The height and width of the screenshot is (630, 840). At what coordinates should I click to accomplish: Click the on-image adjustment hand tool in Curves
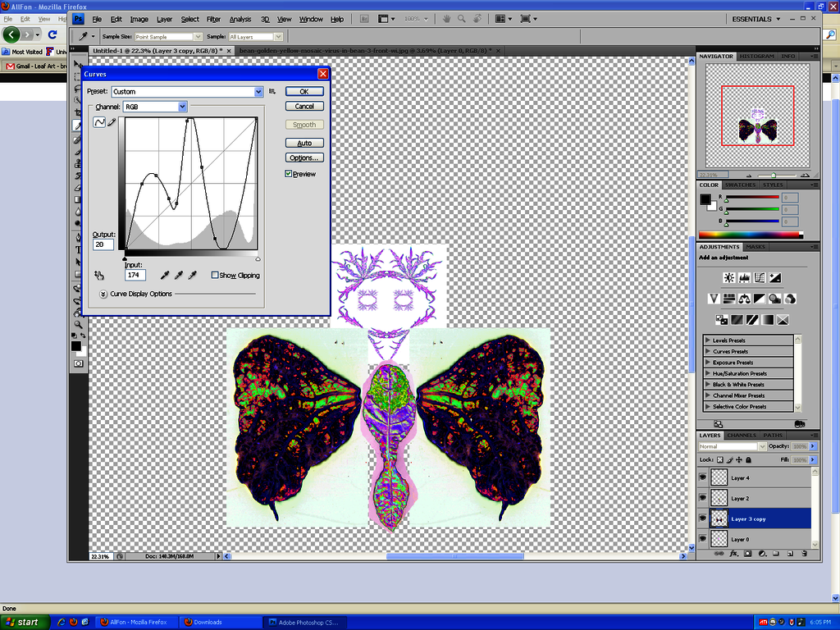pyautogui.click(x=99, y=276)
